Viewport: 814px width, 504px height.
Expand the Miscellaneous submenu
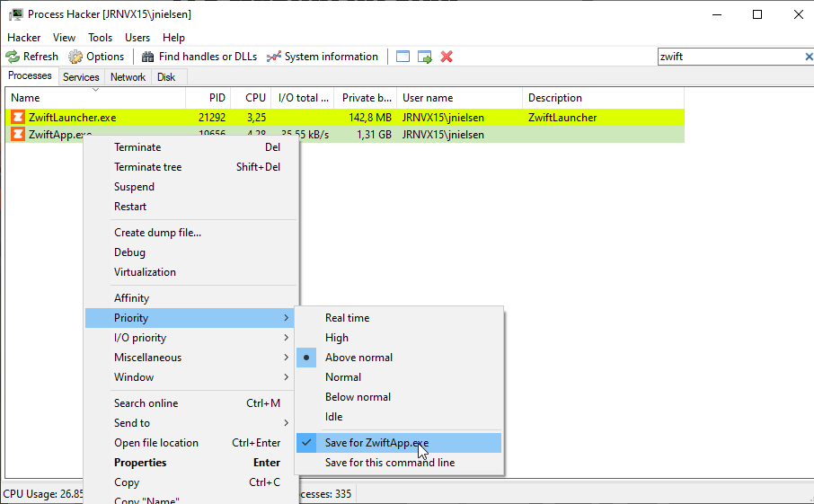coord(190,358)
